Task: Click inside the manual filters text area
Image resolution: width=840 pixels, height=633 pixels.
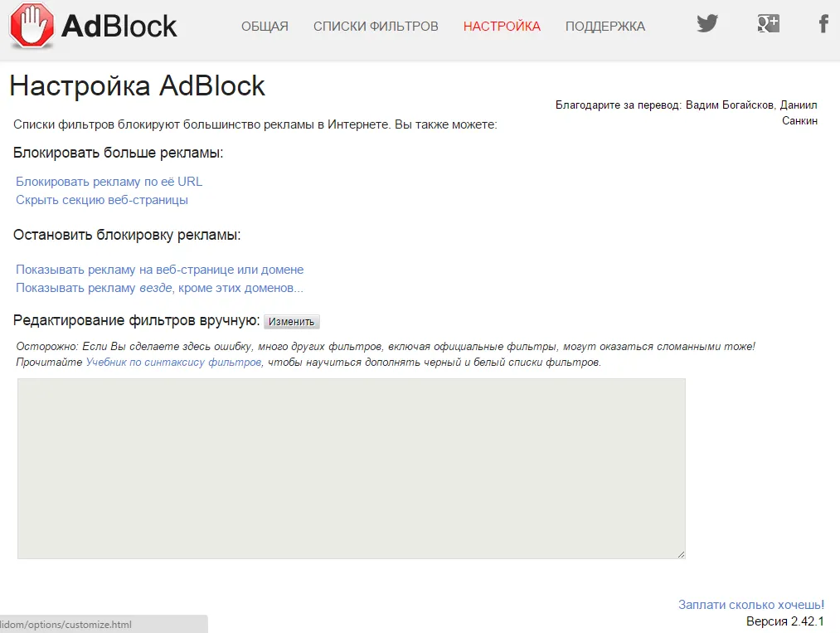Action: coord(352,469)
